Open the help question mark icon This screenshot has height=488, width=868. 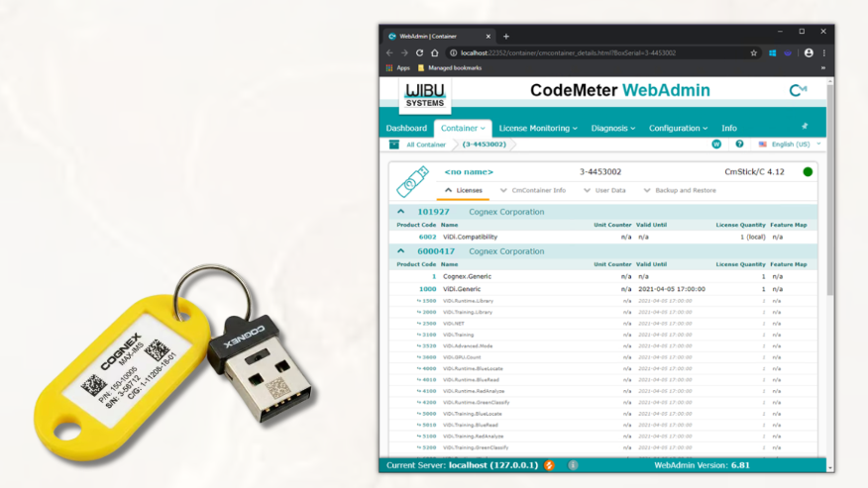point(739,144)
